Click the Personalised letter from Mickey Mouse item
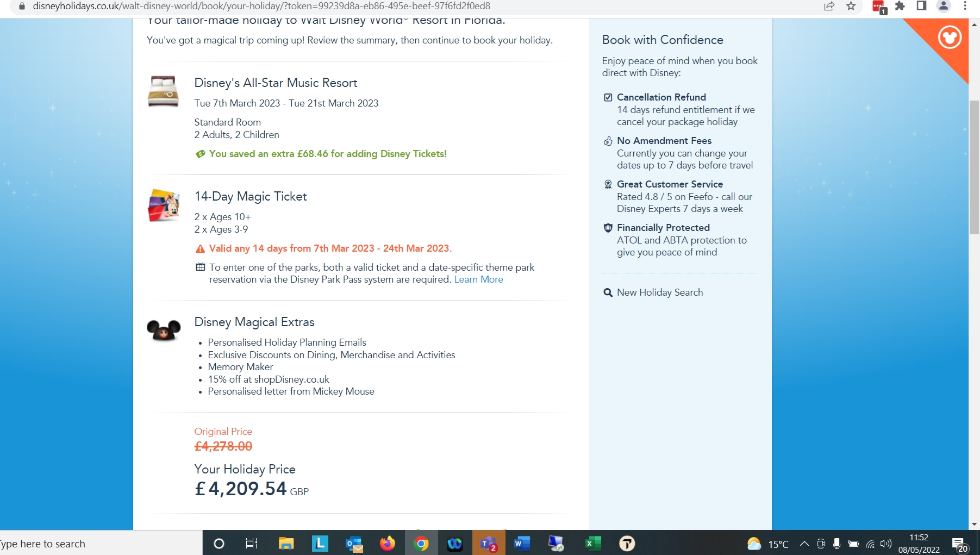The width and height of the screenshot is (980, 555). pos(291,391)
